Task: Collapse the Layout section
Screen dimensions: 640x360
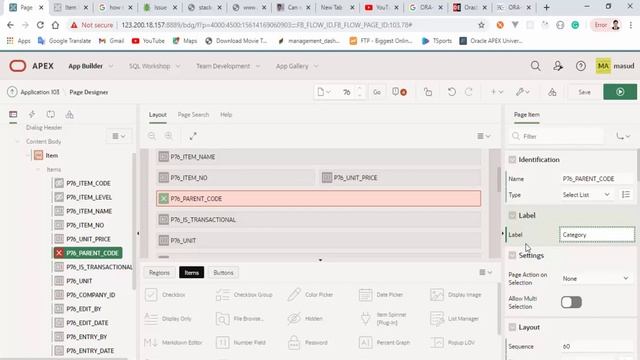Action: [512, 327]
